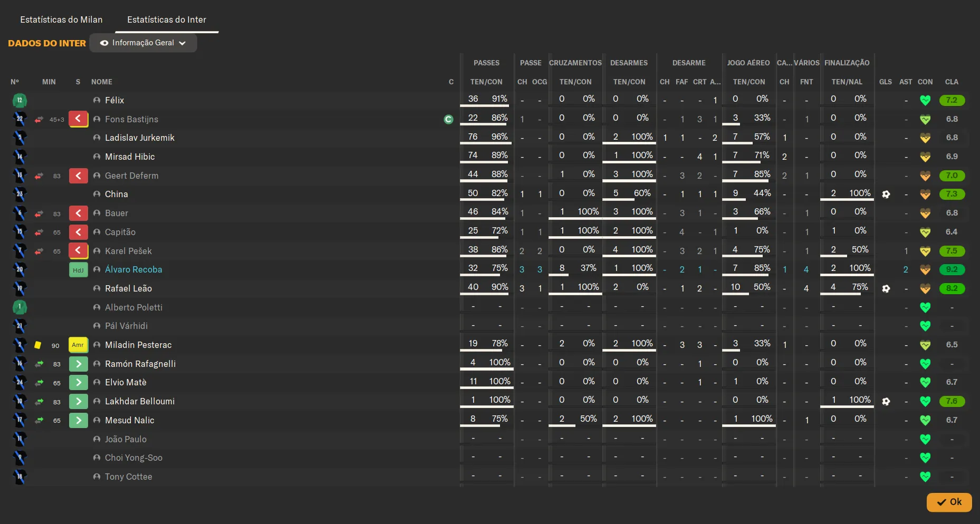Click China tackles 60% cell
The image size is (980, 524).
pyautogui.click(x=642, y=193)
